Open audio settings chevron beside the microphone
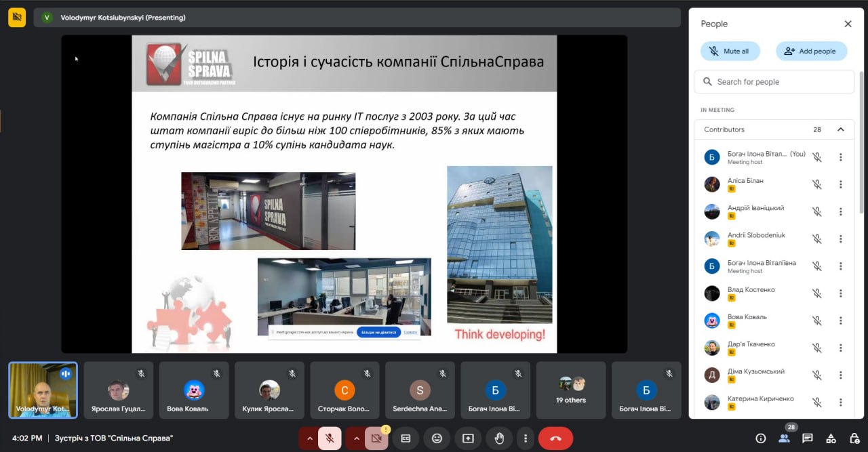This screenshot has height=452, width=868. click(x=310, y=438)
